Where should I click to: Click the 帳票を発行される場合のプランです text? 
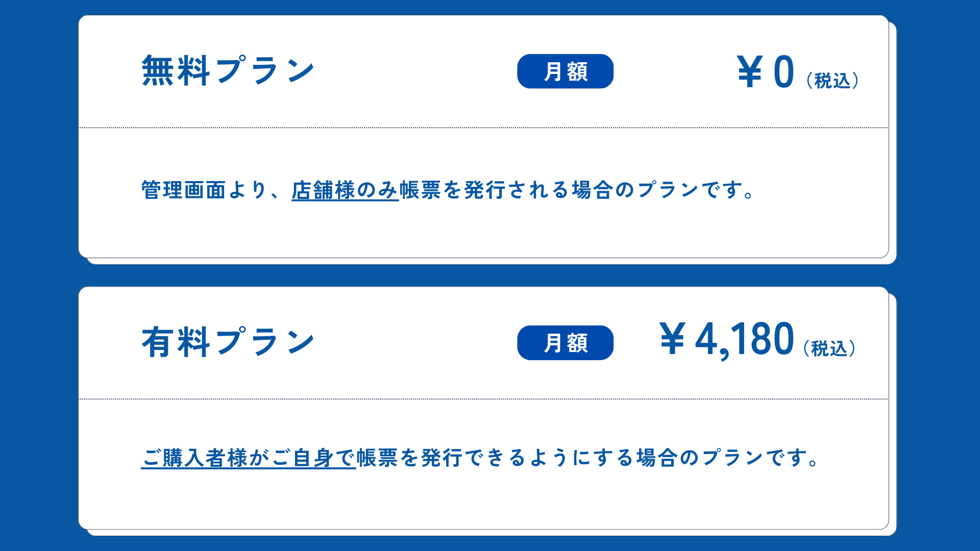coord(577,190)
